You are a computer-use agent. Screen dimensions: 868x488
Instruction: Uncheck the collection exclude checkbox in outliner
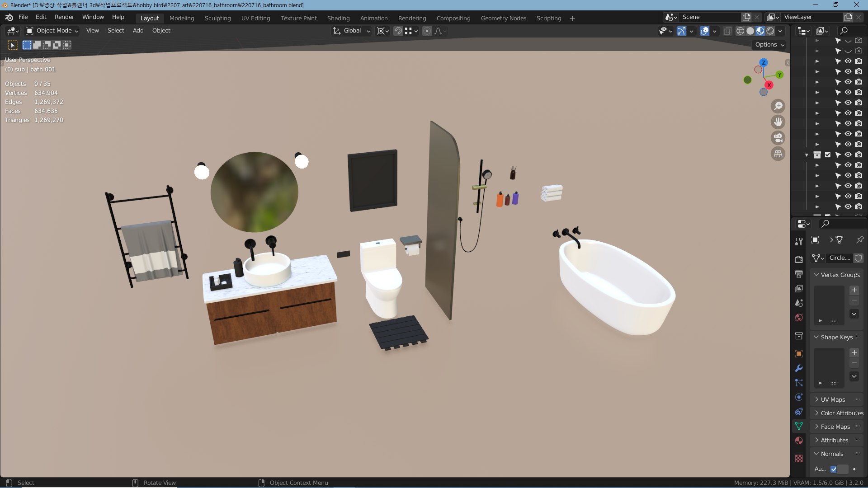pos(827,155)
